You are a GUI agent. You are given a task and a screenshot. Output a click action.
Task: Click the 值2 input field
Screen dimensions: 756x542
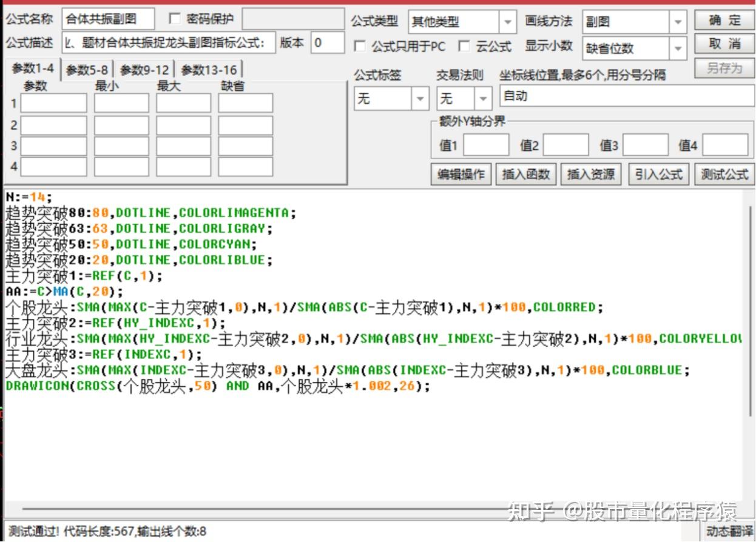[x=565, y=146]
